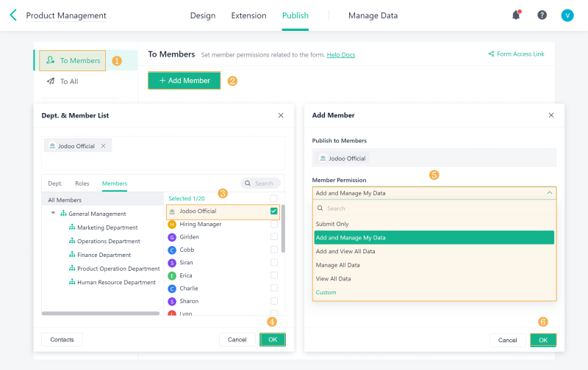The height and width of the screenshot is (370, 588).
Task: Choose Manage All Data permission option
Action: pos(337,265)
